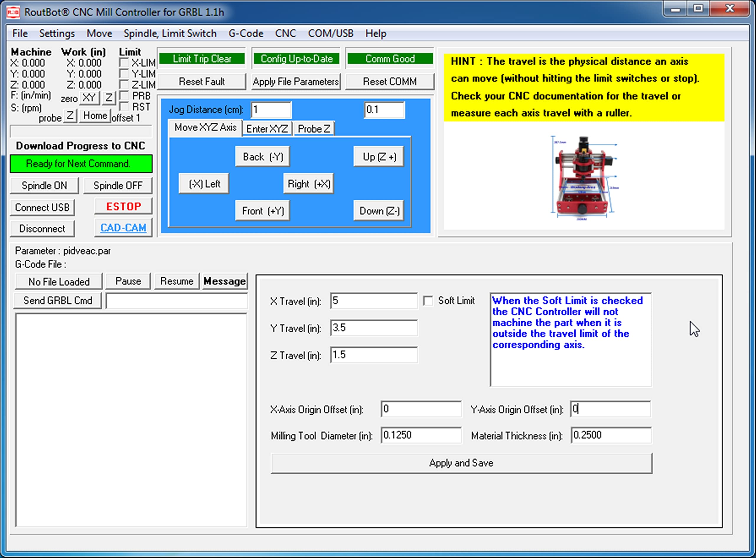Open the File menu
The image size is (756, 558).
(20, 33)
